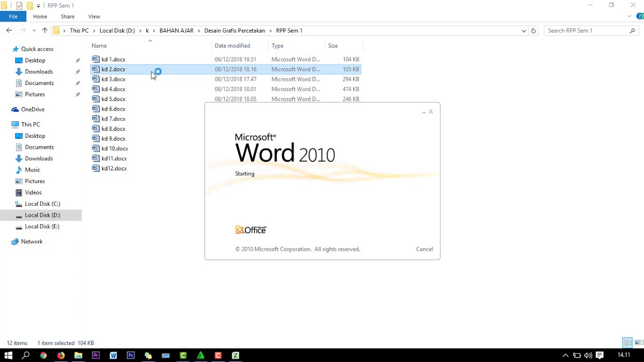Screen dimensions: 644x362
Task: Select kd 3.docx file
Action: coord(109,79)
